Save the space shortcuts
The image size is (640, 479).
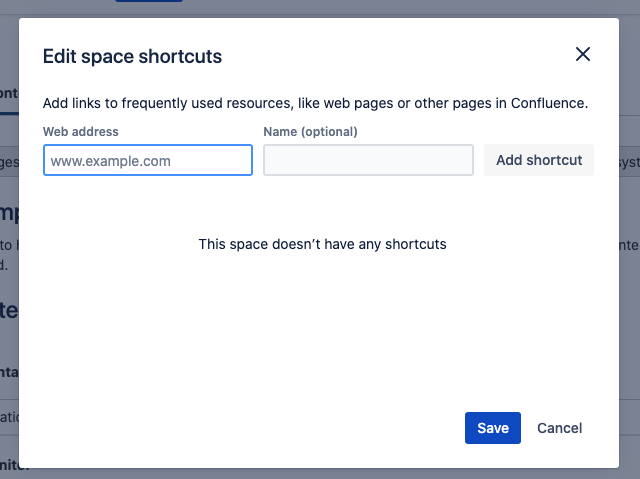[x=493, y=428]
